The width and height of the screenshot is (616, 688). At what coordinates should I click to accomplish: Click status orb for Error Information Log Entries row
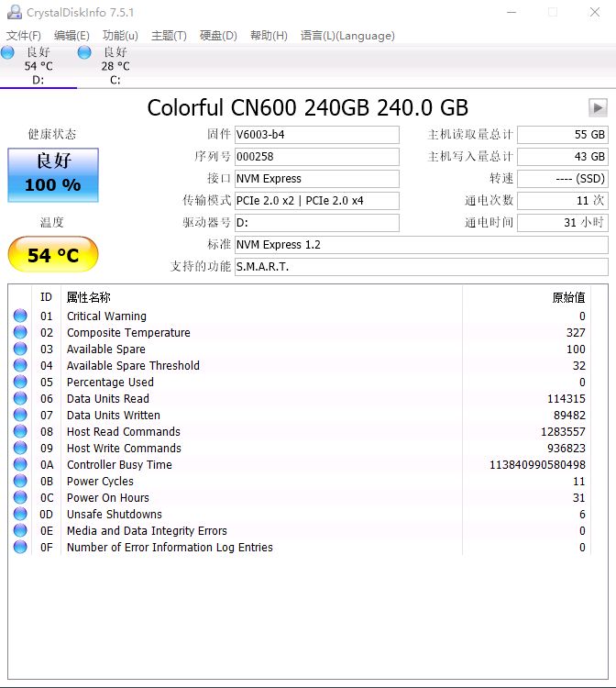(x=20, y=547)
